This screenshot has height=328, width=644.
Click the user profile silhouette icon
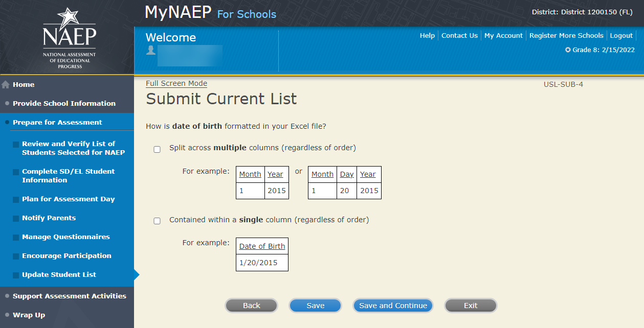(150, 50)
